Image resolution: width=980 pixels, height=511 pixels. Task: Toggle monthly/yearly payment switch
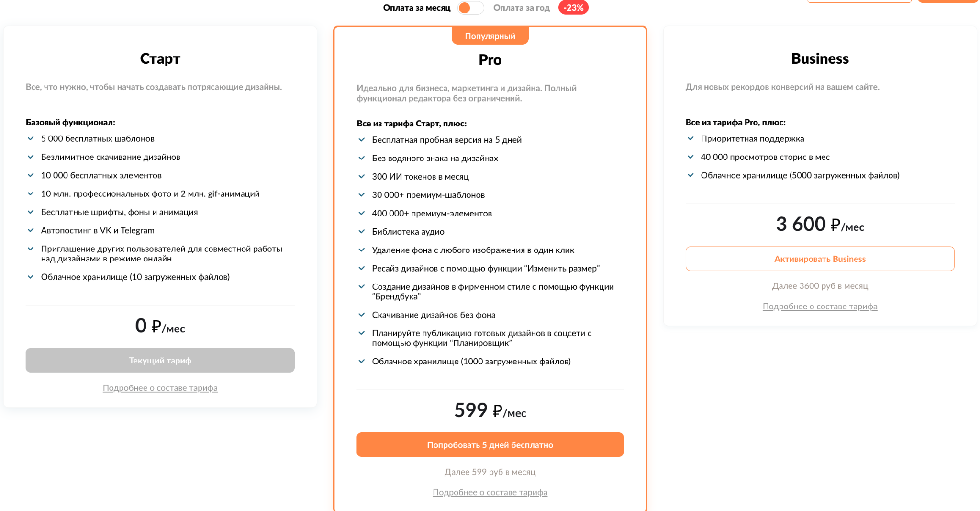(470, 8)
